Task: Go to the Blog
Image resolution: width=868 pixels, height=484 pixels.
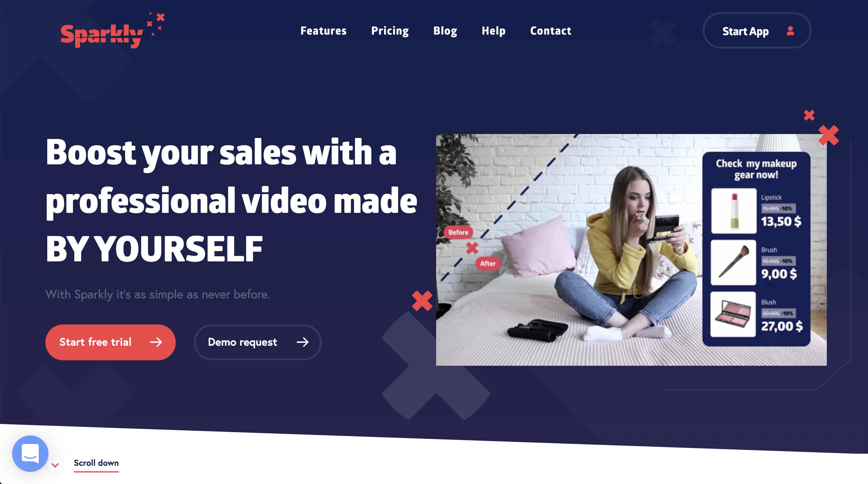Action: click(445, 31)
